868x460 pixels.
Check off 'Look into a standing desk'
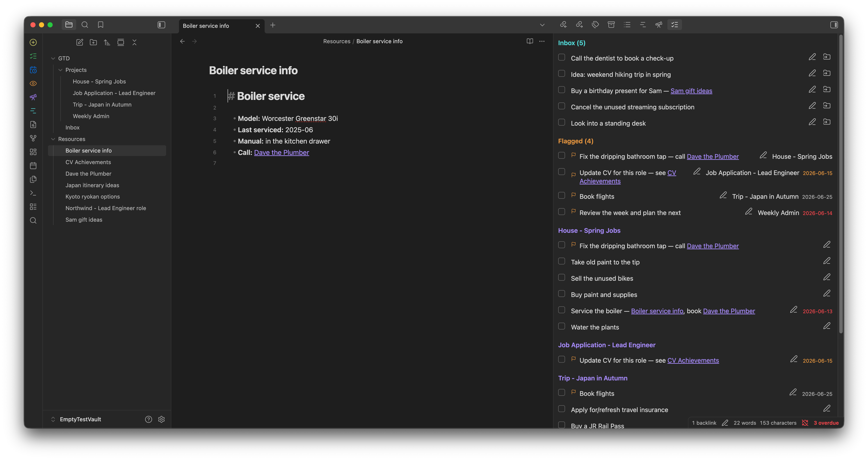[x=561, y=122]
